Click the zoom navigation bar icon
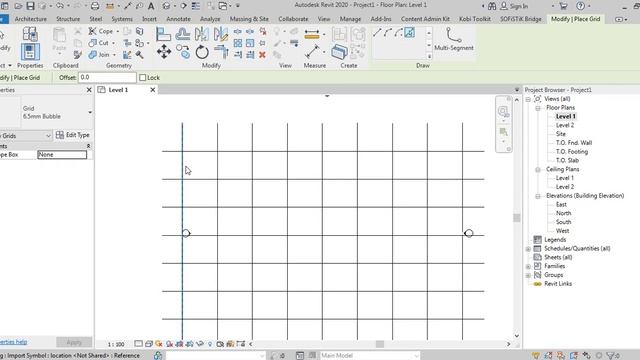 click(503, 111)
